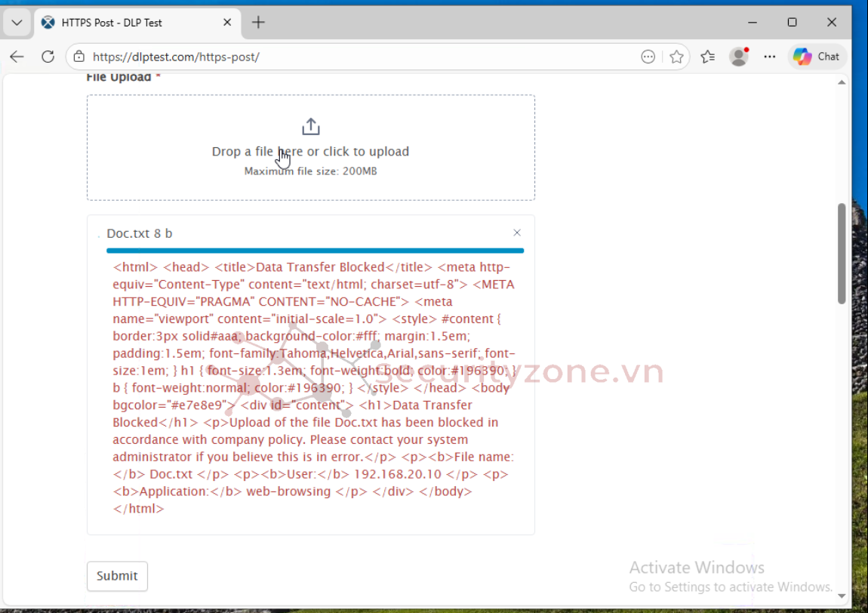Open Settings and more ellipsis menu
The height and width of the screenshot is (613, 868).
pos(769,57)
